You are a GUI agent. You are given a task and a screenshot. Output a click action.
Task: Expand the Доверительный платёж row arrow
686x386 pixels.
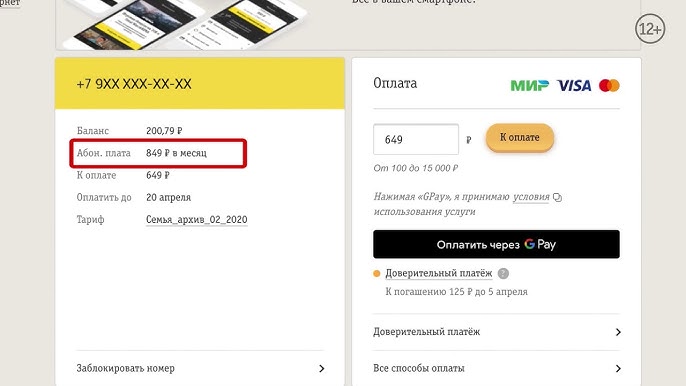(618, 332)
